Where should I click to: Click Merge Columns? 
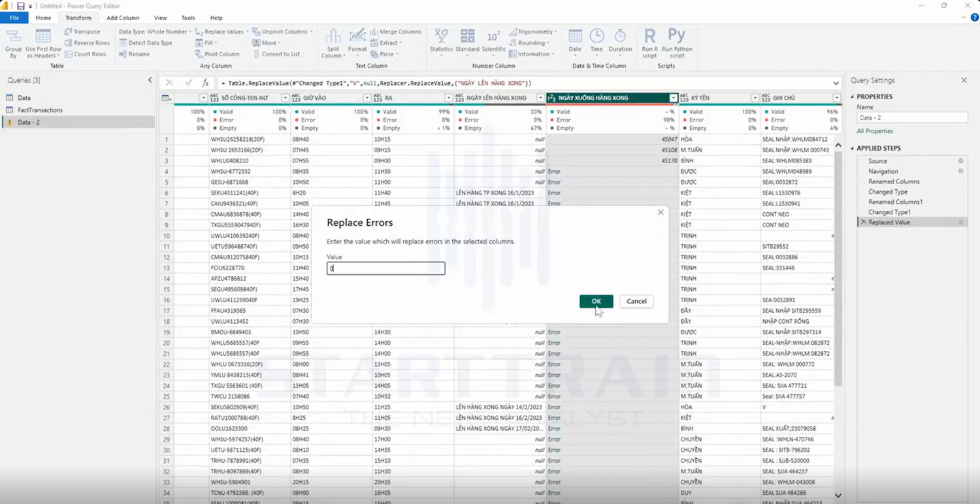tap(396, 31)
